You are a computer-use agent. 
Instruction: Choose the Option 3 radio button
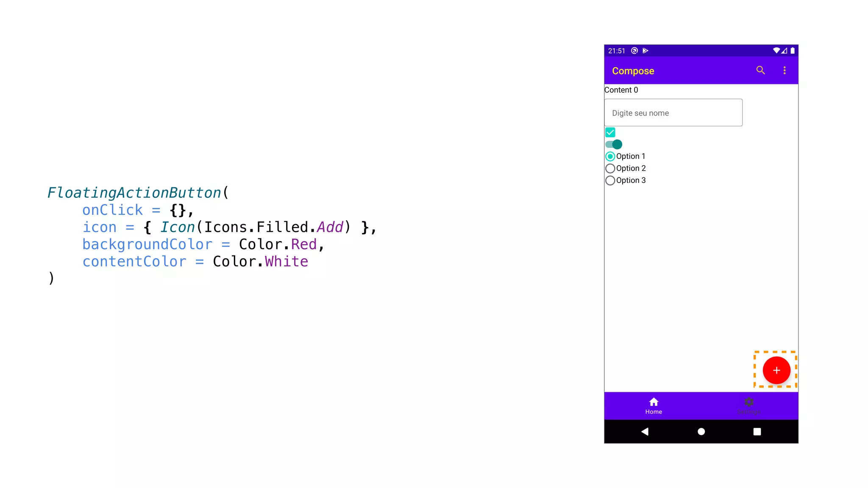click(610, 180)
